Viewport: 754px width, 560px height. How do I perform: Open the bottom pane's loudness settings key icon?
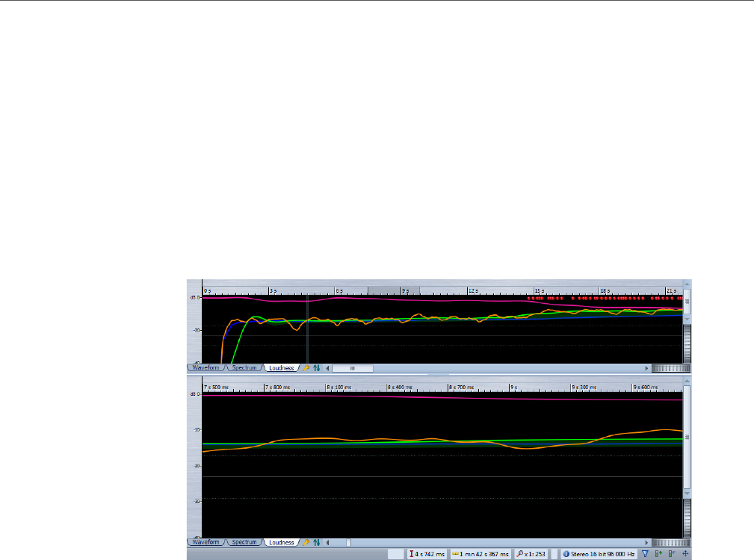pyautogui.click(x=306, y=542)
